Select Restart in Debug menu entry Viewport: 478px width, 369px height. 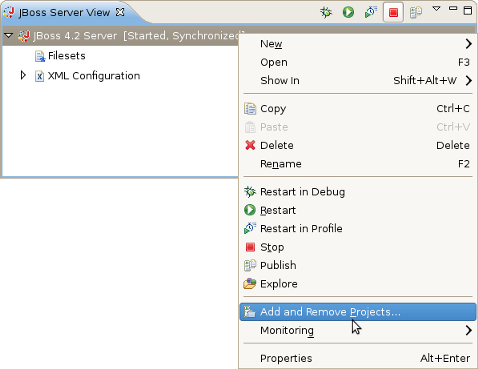[x=358, y=192]
